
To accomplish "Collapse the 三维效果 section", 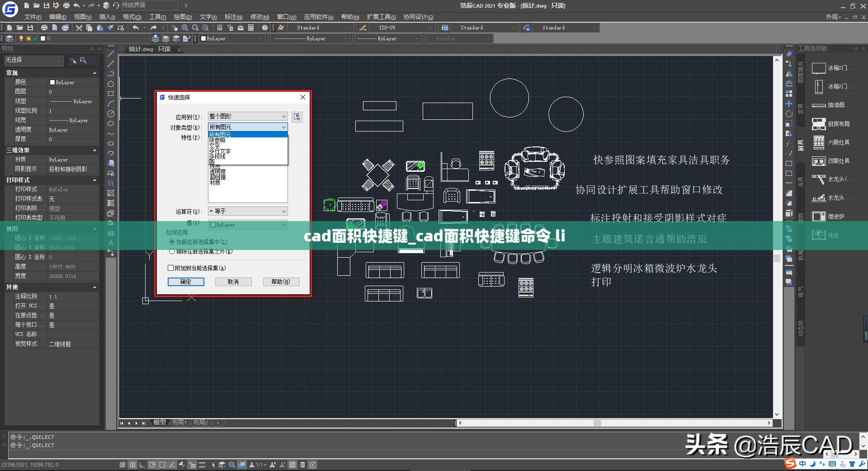I will click(94, 150).
